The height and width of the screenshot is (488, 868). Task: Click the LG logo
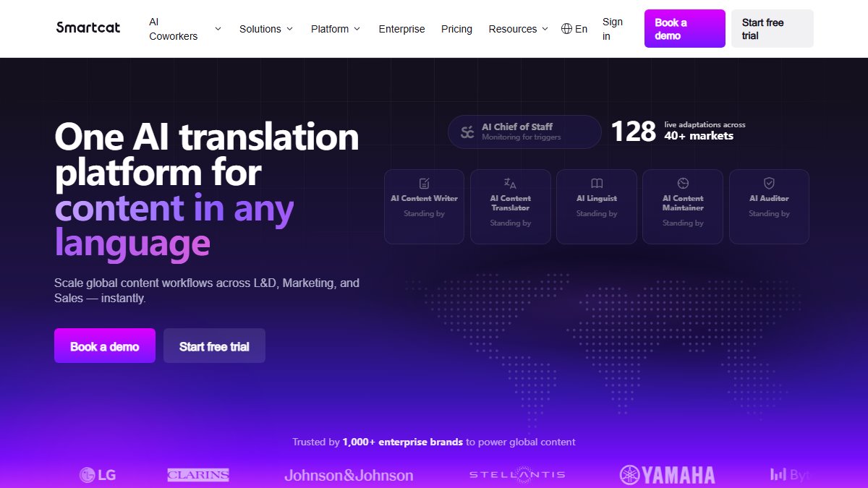click(x=98, y=475)
